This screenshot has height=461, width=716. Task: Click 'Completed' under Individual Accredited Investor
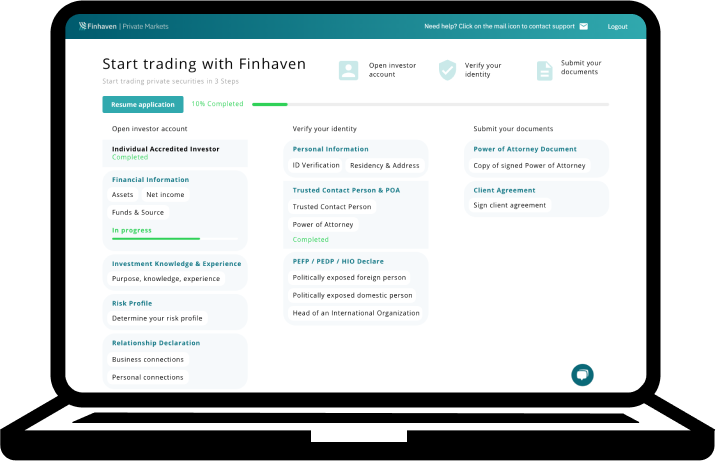tap(130, 157)
